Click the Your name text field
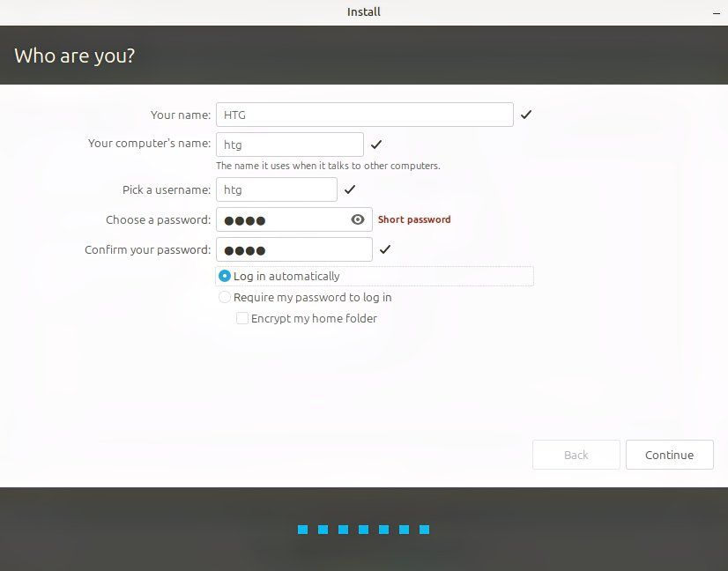This screenshot has height=571, width=728. [364, 114]
